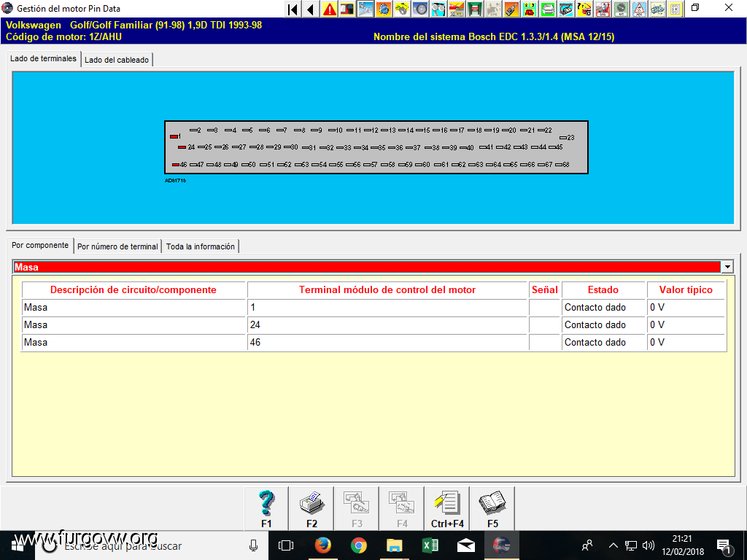This screenshot has width=747, height=560.
Task: Open notes with the Ctrl+F4 button
Action: tap(447, 508)
